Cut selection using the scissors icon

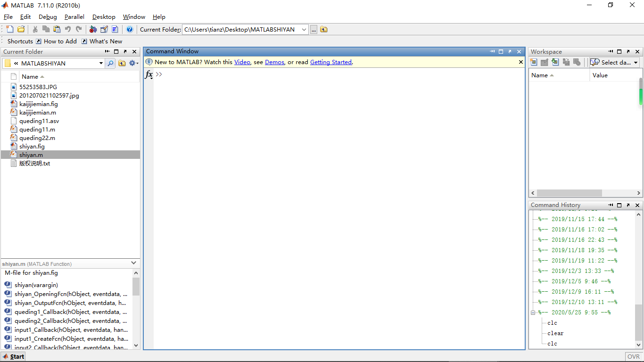35,29
